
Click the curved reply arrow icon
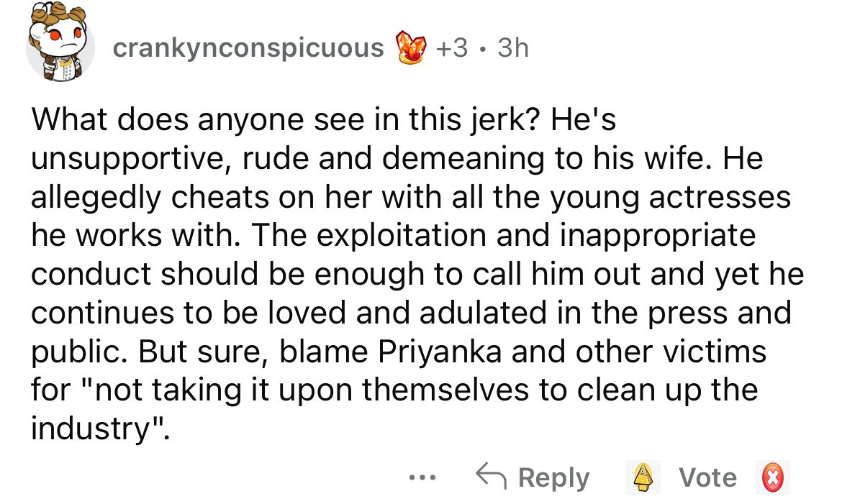pos(490,477)
